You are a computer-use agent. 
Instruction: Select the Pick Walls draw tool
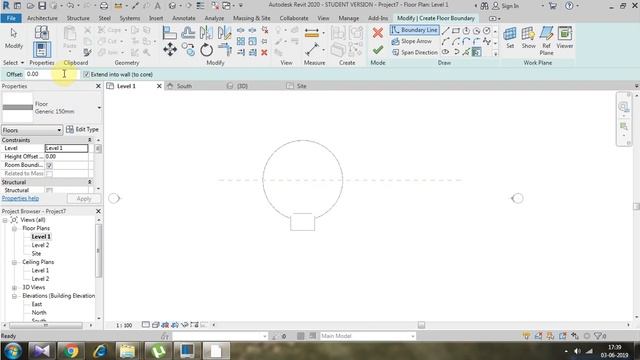pos(476,52)
